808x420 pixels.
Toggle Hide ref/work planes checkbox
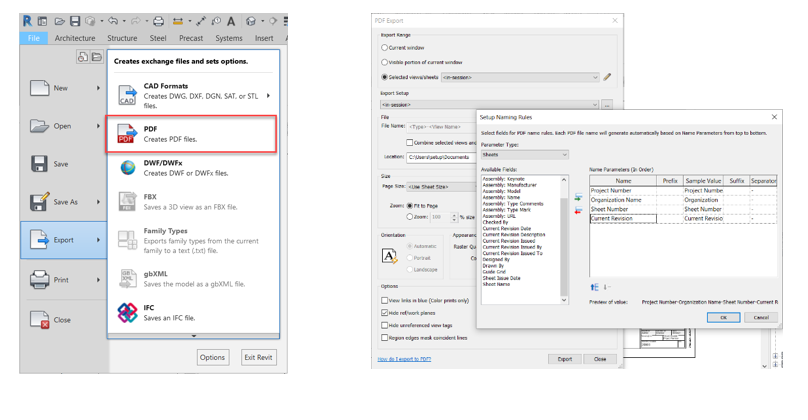[384, 313]
